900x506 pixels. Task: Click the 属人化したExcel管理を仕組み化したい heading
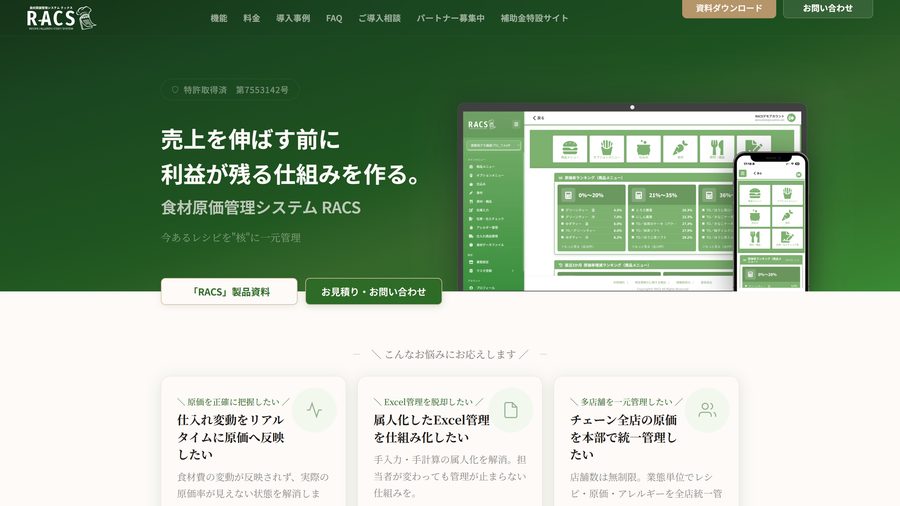tap(432, 429)
